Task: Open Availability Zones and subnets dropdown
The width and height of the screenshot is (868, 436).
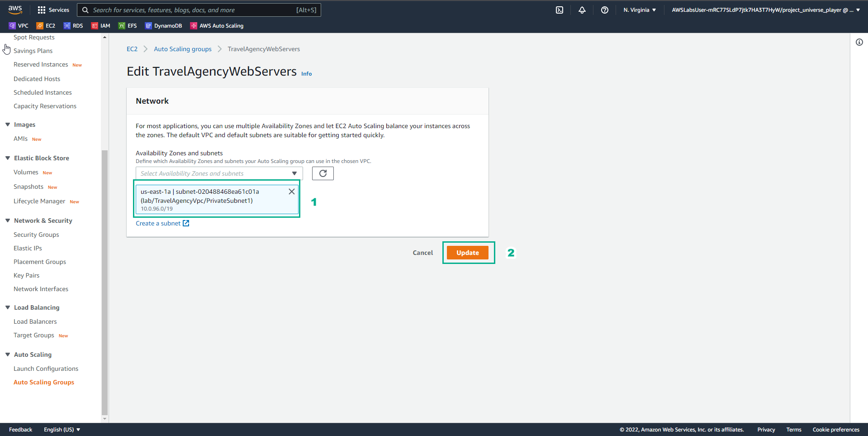Action: click(219, 173)
